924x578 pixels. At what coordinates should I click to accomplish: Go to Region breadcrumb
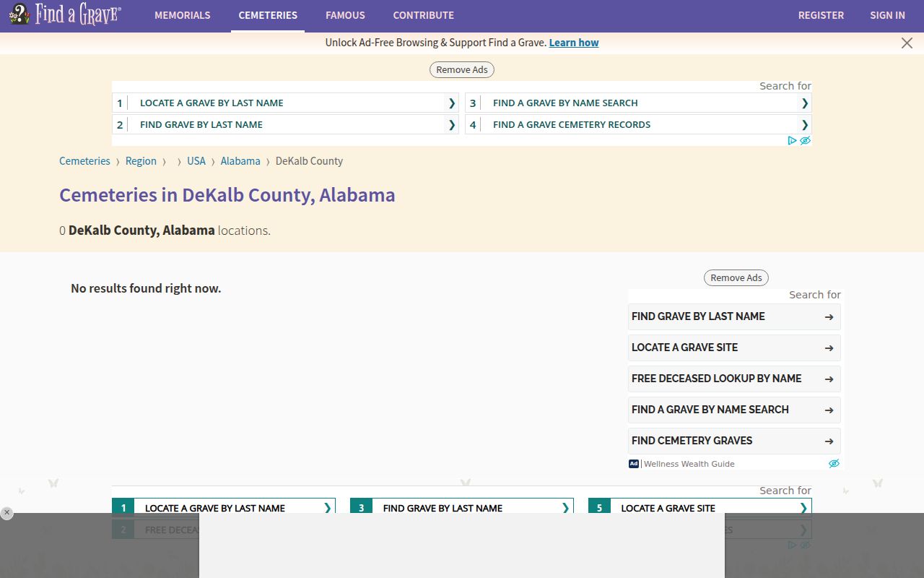pos(141,161)
